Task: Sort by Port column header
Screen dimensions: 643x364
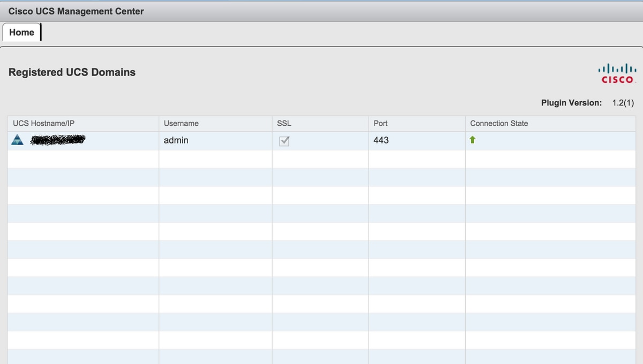Action: [417, 123]
